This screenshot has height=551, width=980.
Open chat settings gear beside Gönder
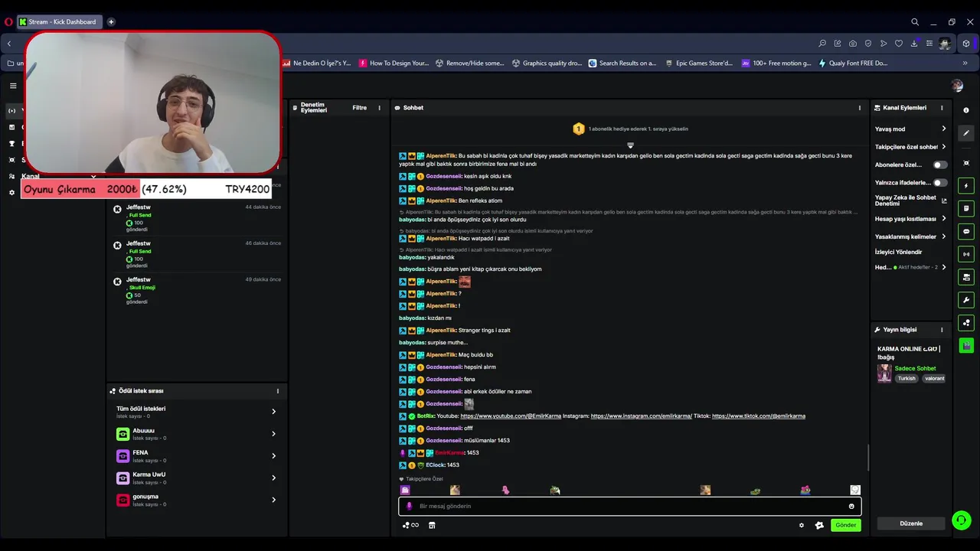click(x=802, y=525)
